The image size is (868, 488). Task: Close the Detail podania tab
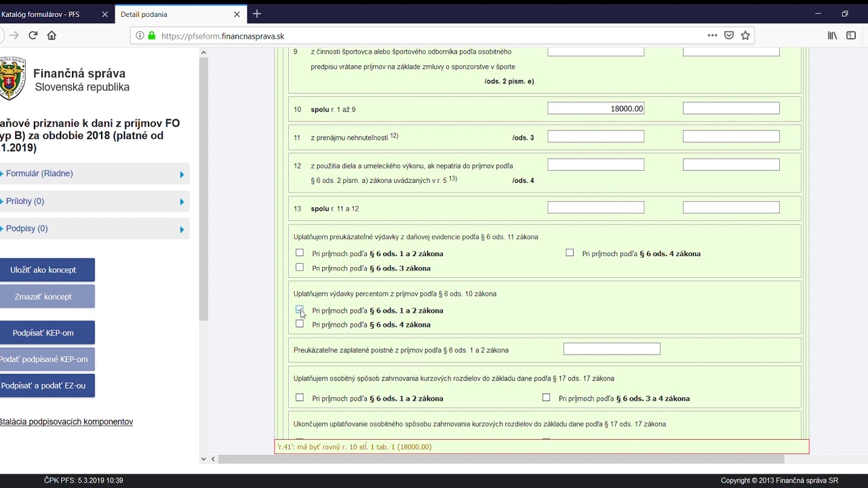(237, 14)
